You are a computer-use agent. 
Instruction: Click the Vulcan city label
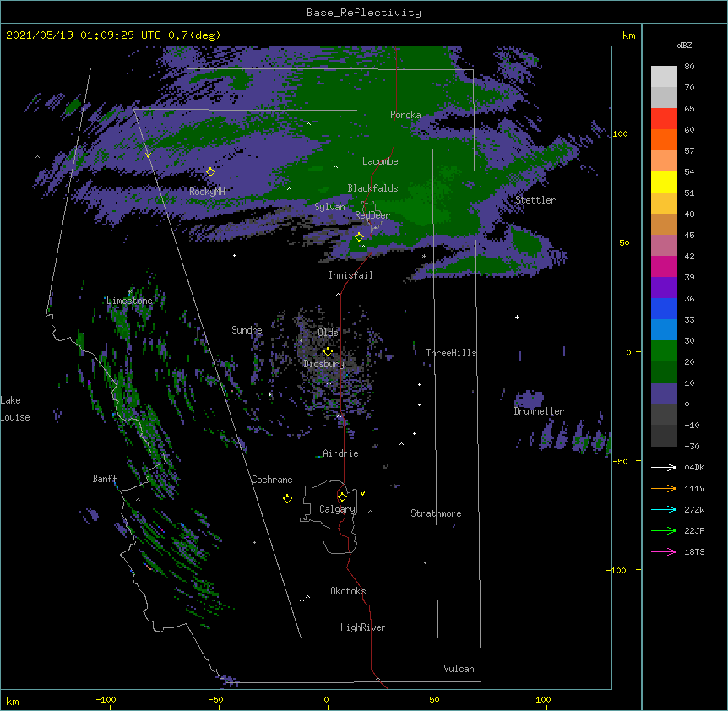tap(459, 669)
